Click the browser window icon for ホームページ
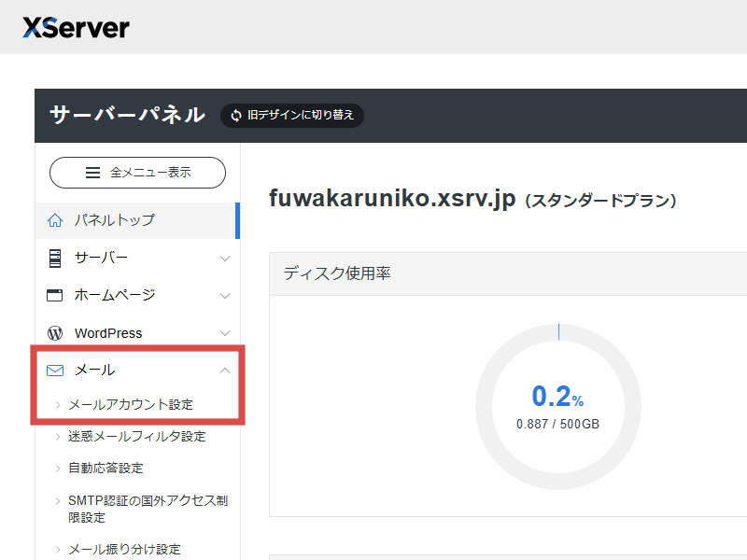Screen dimensions: 747x560 (55, 295)
